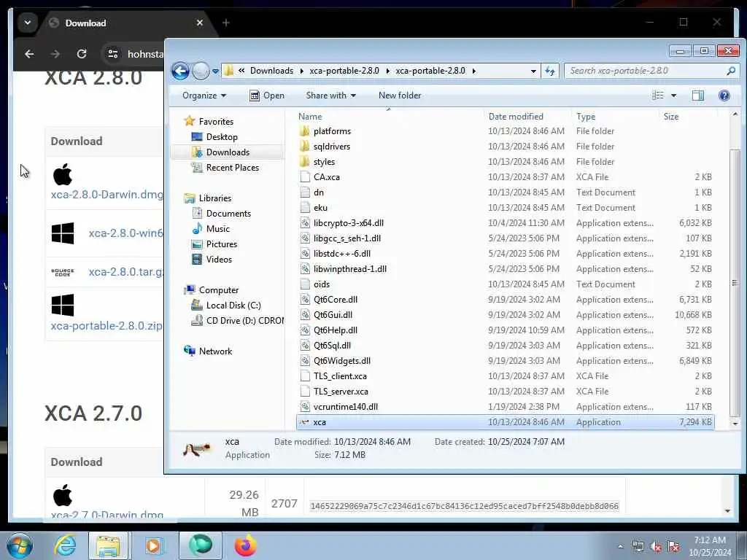This screenshot has width=747, height=560.
Task: Click the Explorer Forward arrow button
Action: click(x=201, y=71)
